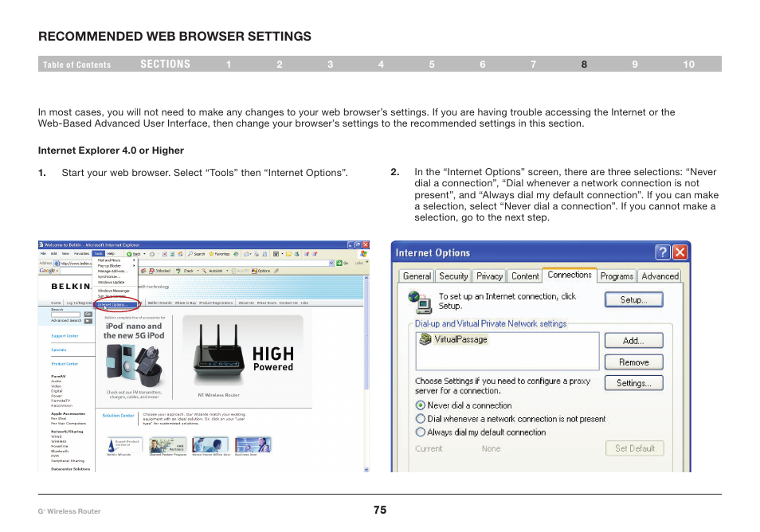760x532 pixels.
Task: Open the Check dropdown arrow on Google toolbar
Action: 198,271
